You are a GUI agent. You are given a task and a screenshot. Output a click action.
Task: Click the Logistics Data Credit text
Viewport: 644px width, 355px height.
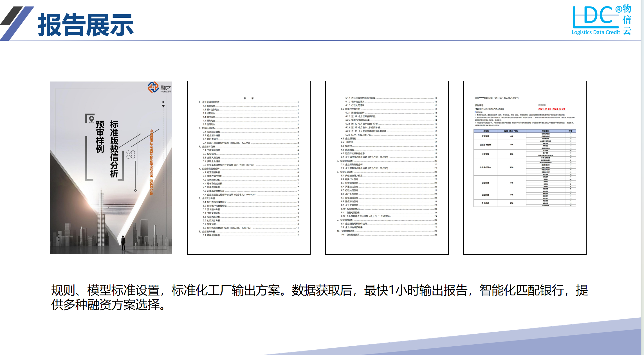pyautogui.click(x=596, y=32)
